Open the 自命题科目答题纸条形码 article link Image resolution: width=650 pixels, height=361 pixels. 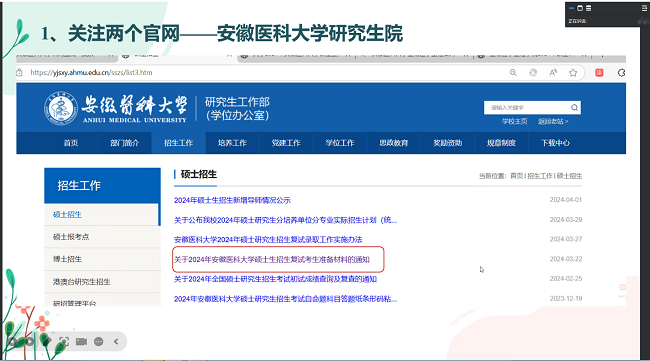tap(285, 299)
